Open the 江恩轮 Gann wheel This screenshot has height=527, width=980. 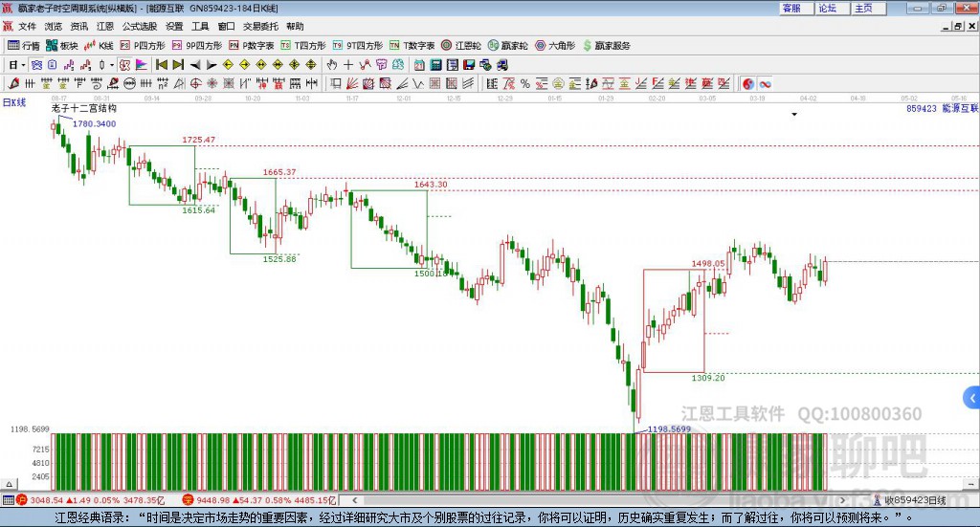pos(461,46)
